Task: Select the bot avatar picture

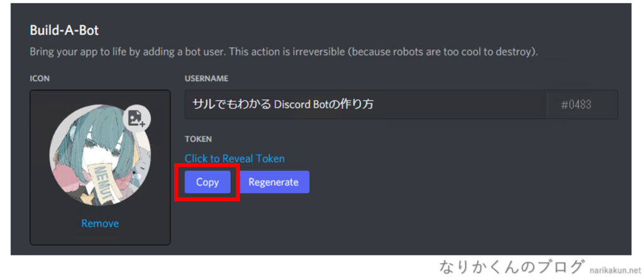Action: [x=100, y=155]
